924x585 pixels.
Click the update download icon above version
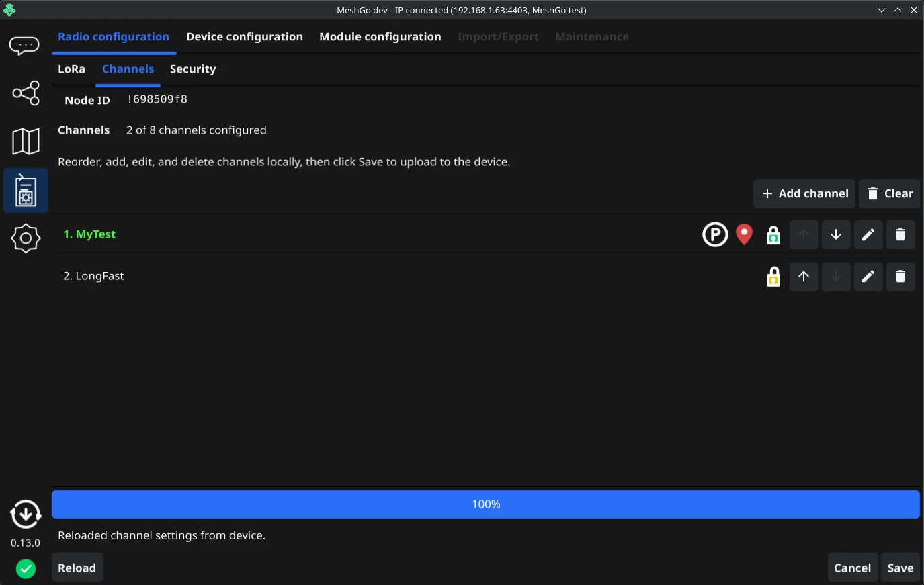click(26, 515)
